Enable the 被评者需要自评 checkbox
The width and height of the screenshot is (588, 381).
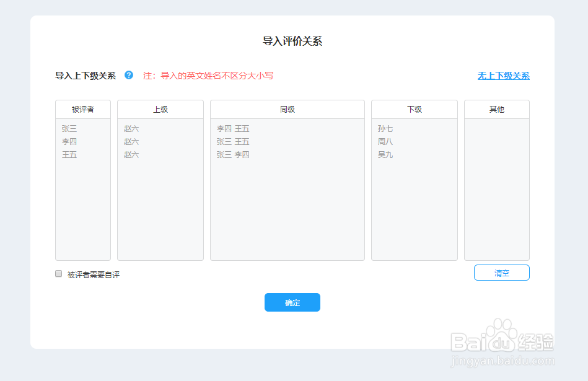(58, 273)
